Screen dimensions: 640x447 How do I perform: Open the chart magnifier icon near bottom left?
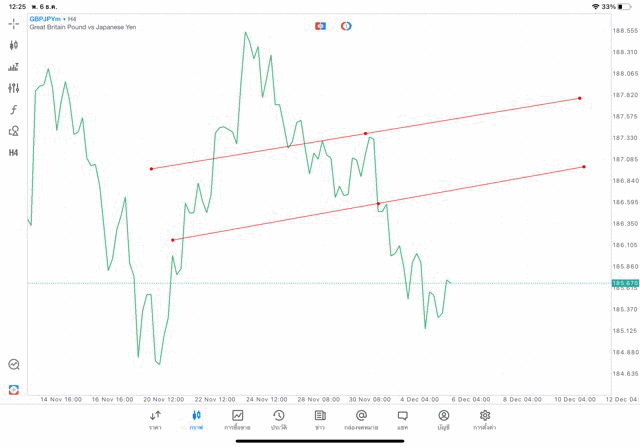coord(14,364)
